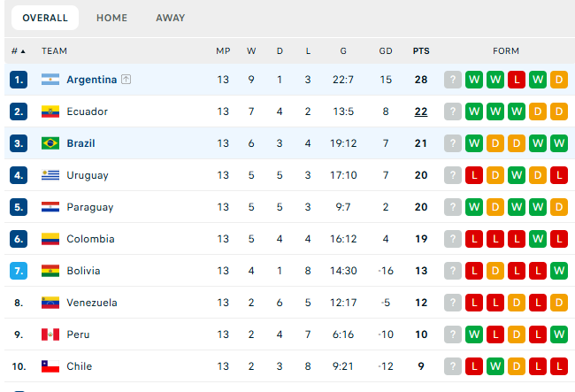Click Chile's green W form badge

(495, 366)
